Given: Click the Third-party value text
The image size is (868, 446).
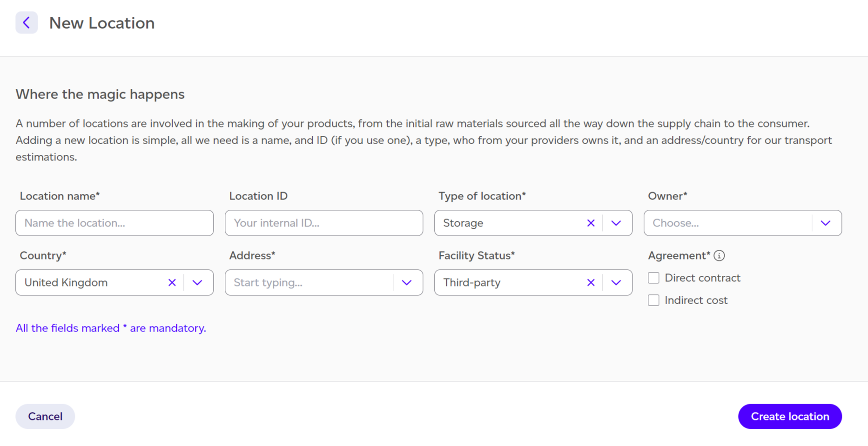Looking at the screenshot, I should coord(472,283).
